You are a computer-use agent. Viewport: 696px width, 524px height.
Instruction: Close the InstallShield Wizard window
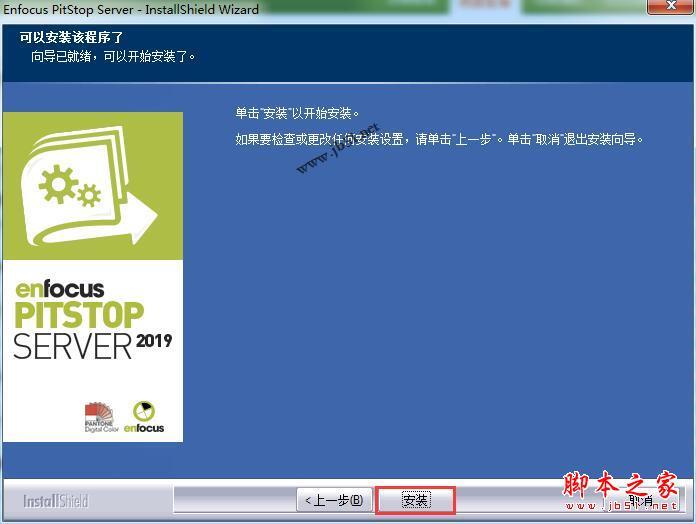671,6
